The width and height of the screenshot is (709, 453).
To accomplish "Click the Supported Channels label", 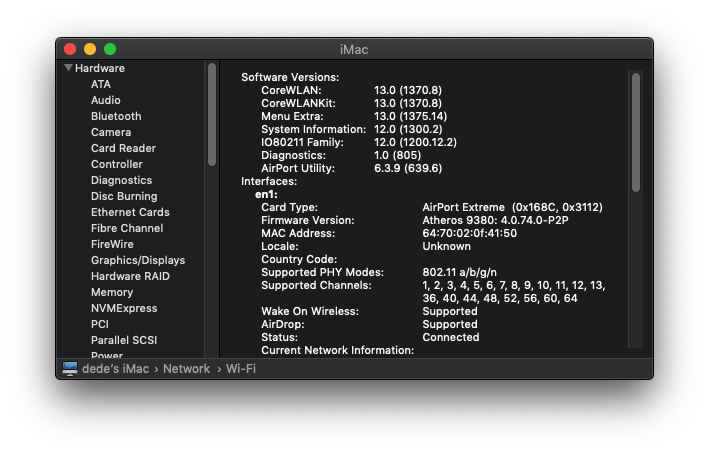I will tap(316, 286).
